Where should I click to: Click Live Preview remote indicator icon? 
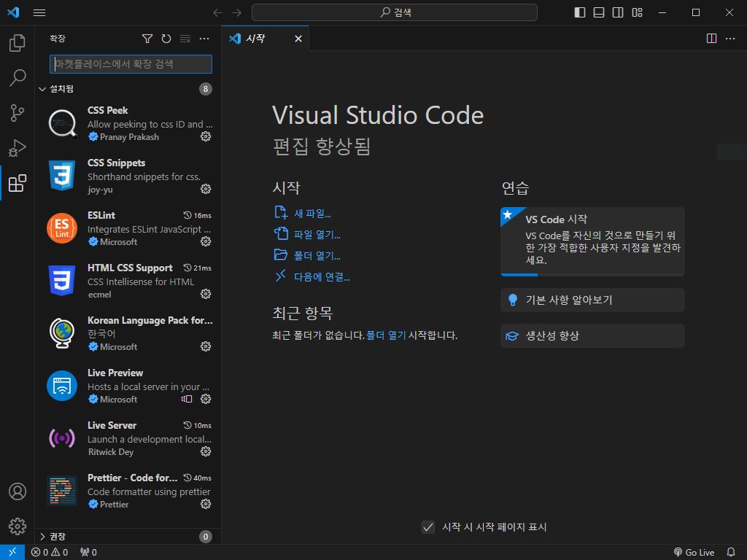tap(187, 399)
